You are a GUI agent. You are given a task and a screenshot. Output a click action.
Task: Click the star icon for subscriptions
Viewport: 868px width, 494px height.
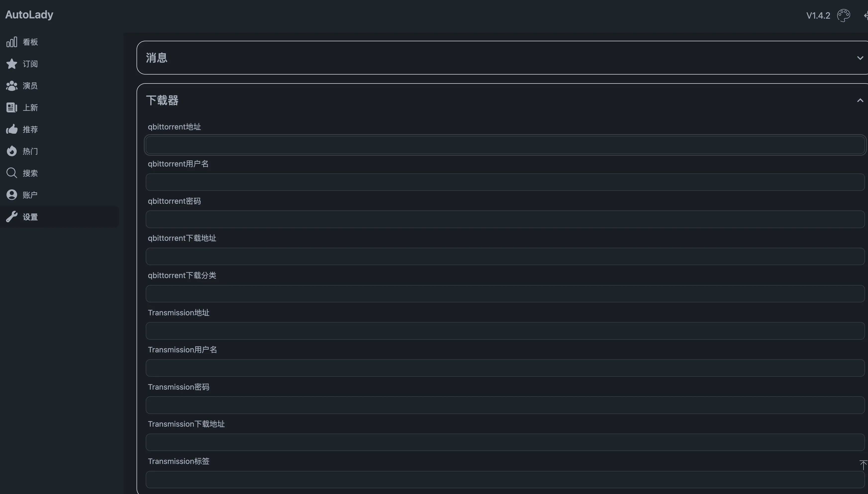(11, 64)
